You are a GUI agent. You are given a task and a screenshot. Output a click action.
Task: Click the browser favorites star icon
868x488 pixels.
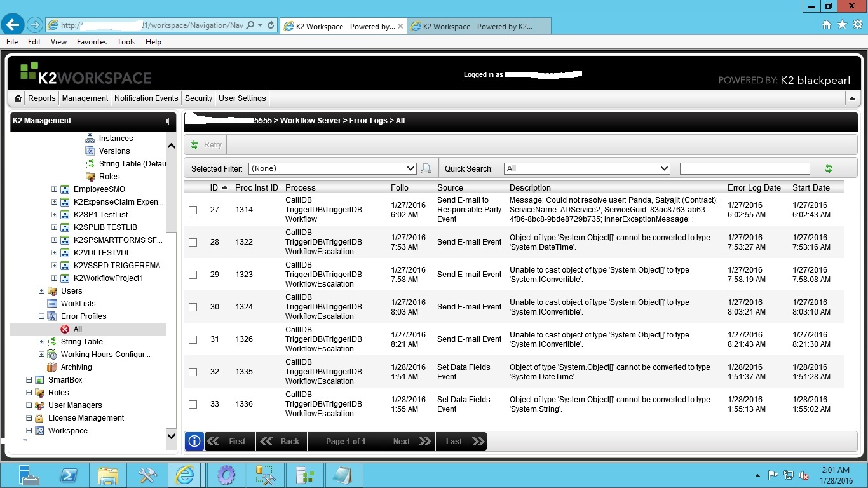coord(842,25)
